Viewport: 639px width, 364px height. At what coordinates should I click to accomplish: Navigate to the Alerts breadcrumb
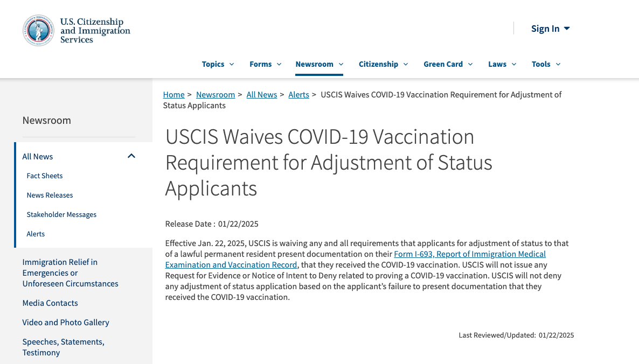[298, 95]
